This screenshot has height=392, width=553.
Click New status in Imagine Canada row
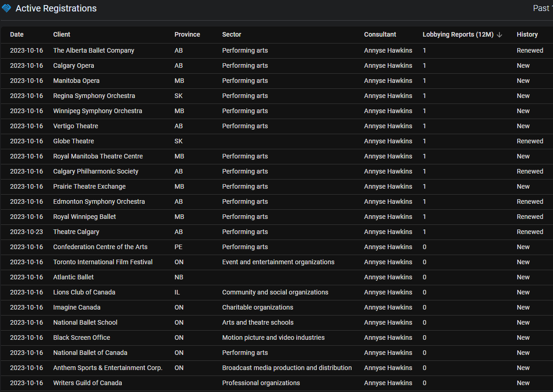pos(523,307)
